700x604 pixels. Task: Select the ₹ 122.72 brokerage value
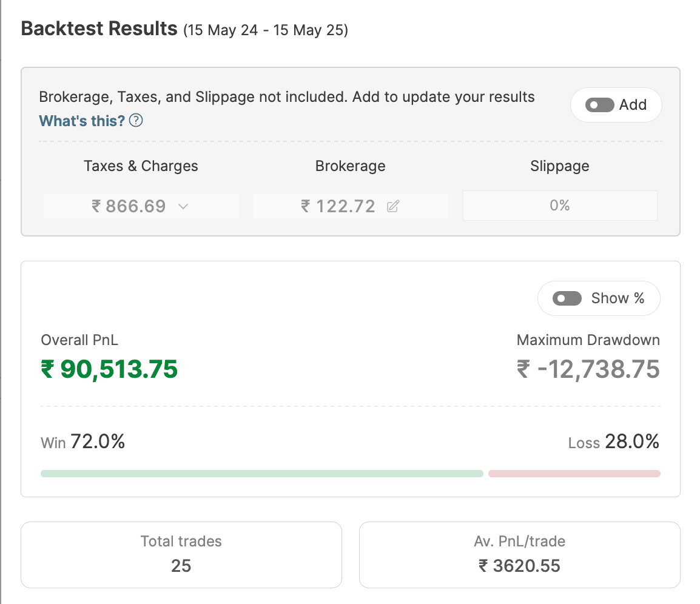(x=338, y=206)
